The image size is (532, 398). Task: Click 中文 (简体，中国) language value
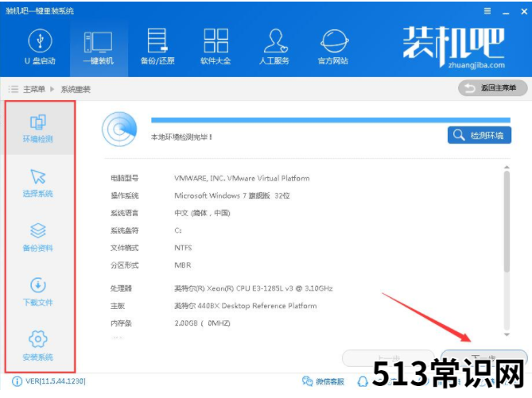(x=202, y=213)
